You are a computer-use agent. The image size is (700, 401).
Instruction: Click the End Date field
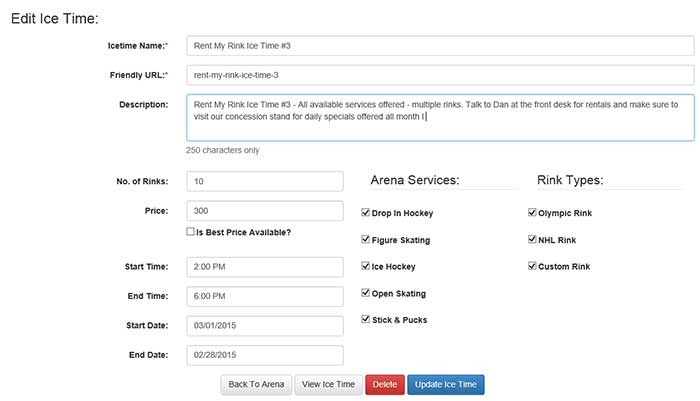pos(265,355)
